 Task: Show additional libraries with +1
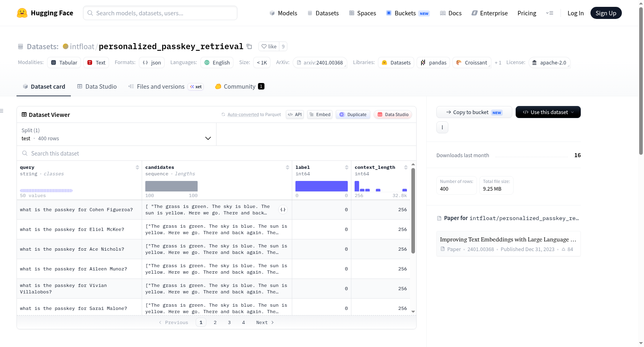(498, 62)
